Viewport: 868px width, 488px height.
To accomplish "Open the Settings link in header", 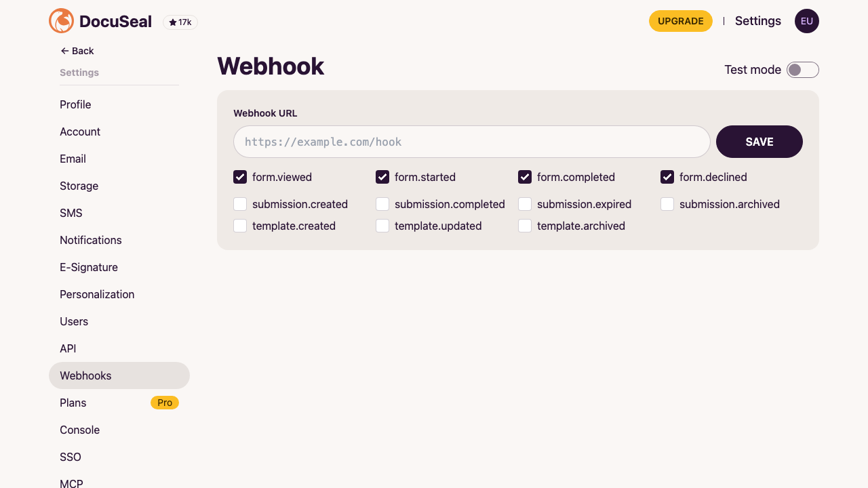I will [x=758, y=21].
